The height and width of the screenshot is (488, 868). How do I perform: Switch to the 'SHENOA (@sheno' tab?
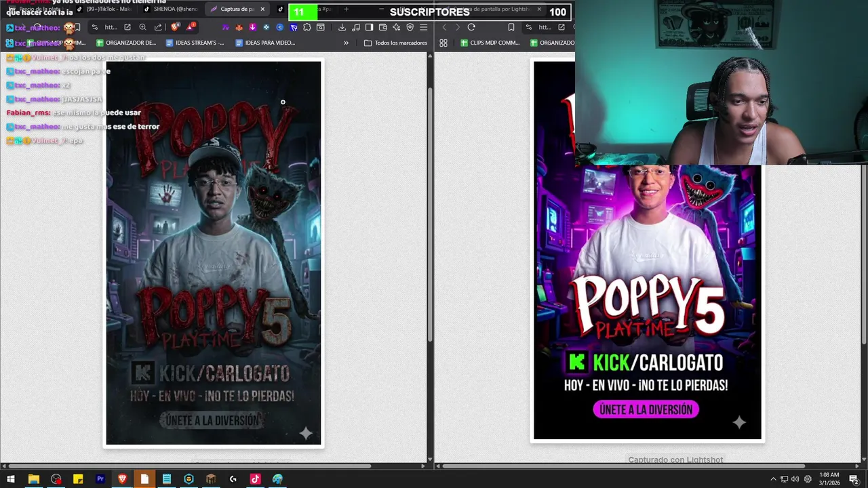click(170, 9)
